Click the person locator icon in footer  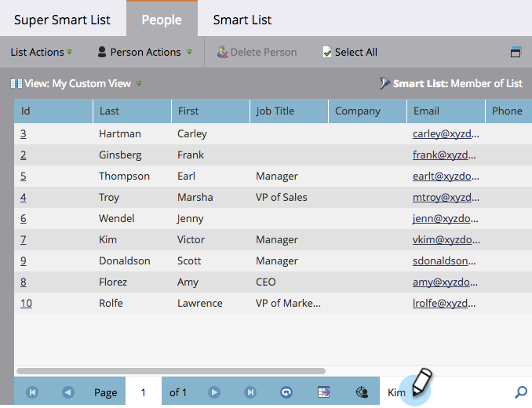362,392
